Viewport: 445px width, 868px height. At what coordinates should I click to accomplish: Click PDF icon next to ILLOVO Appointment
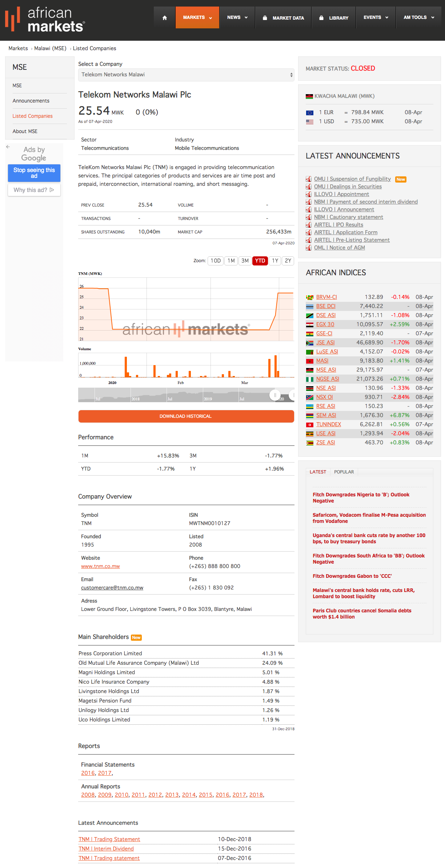pos(309,194)
